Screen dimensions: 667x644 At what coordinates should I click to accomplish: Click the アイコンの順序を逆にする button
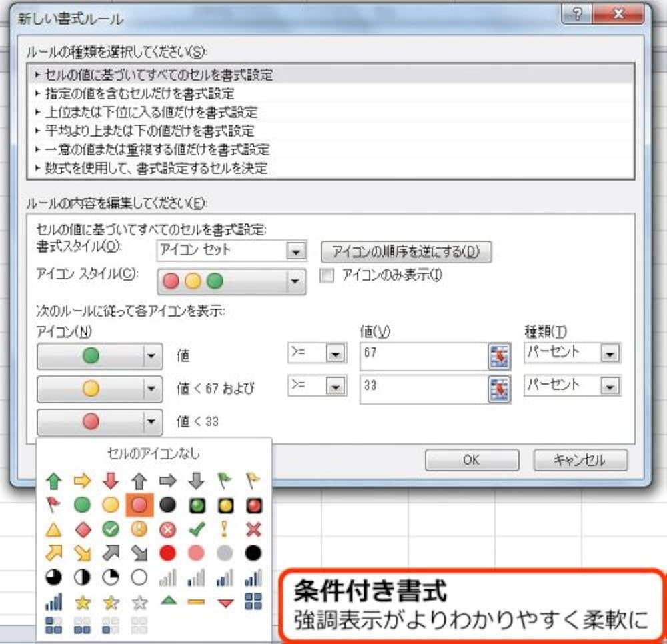pyautogui.click(x=407, y=251)
